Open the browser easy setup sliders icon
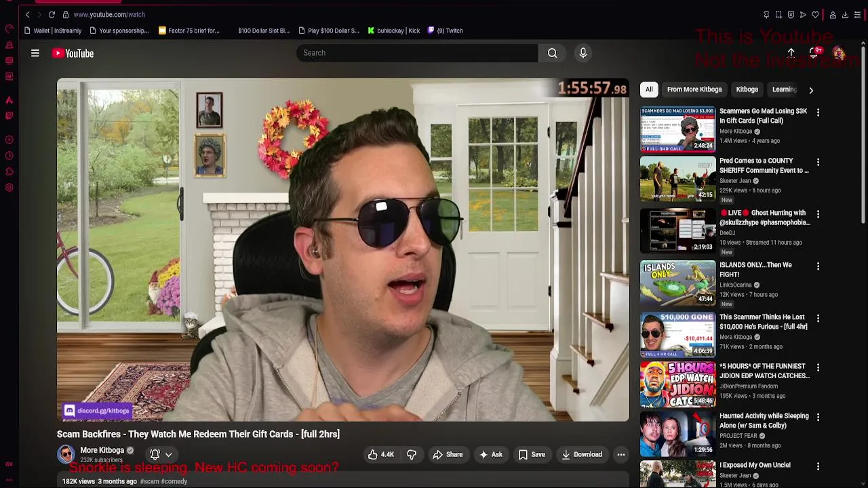Screen dimensions: 868x488 tap(857, 14)
